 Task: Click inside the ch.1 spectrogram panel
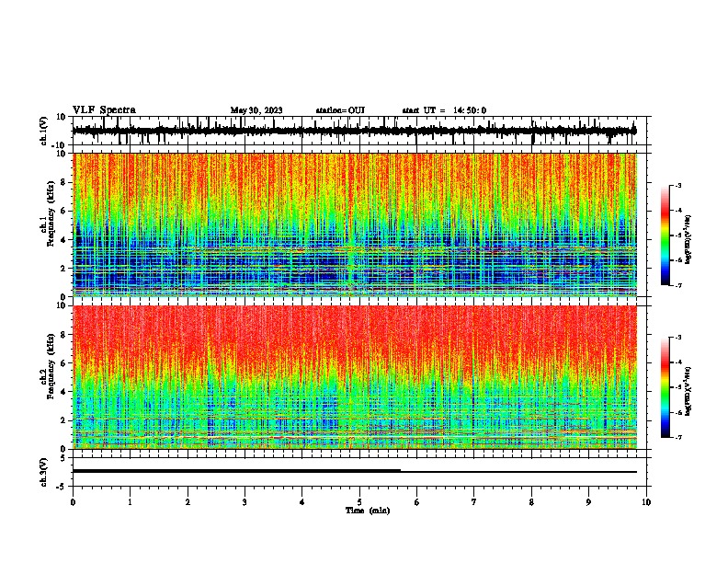(355, 224)
